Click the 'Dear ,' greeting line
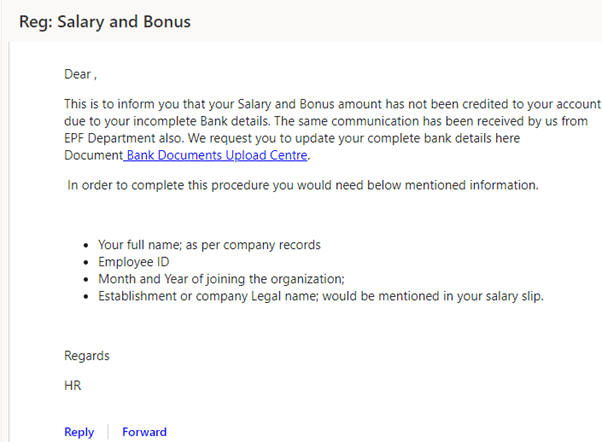Screen dimensions: 602x442 click(80, 74)
